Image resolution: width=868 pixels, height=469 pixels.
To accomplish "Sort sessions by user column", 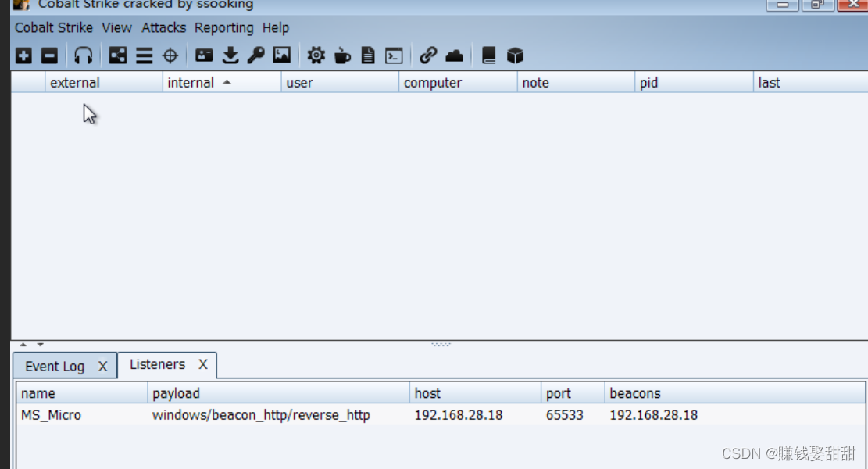I will 340,83.
